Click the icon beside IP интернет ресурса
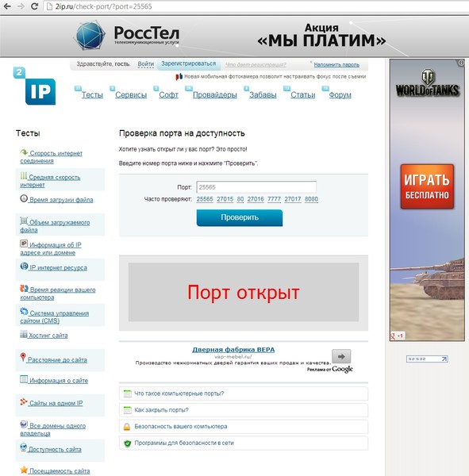The height and width of the screenshot is (476, 469). coord(24,267)
